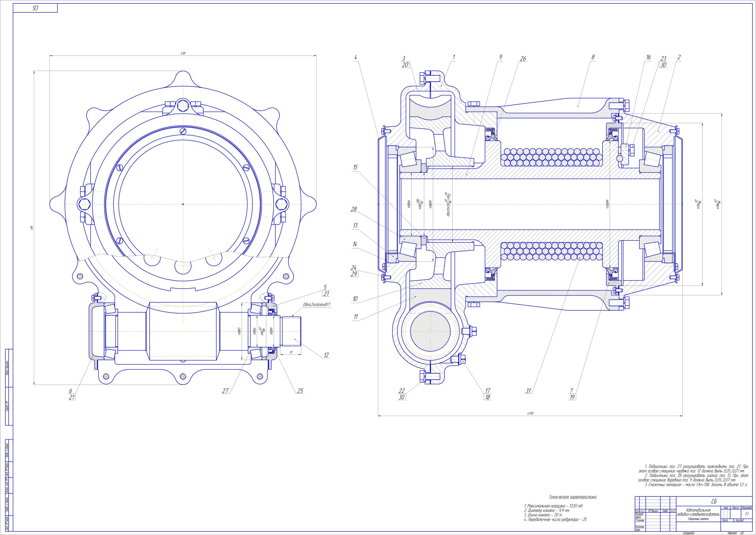Screen dimensions: 756x535
Task: Click part callout number 26
Action: pos(523,59)
